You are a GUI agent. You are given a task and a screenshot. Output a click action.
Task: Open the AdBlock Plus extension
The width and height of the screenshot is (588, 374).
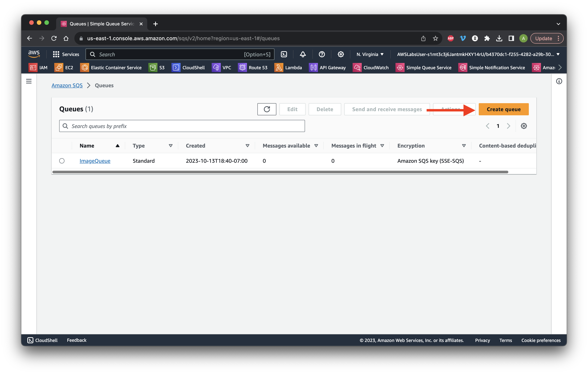[450, 38]
